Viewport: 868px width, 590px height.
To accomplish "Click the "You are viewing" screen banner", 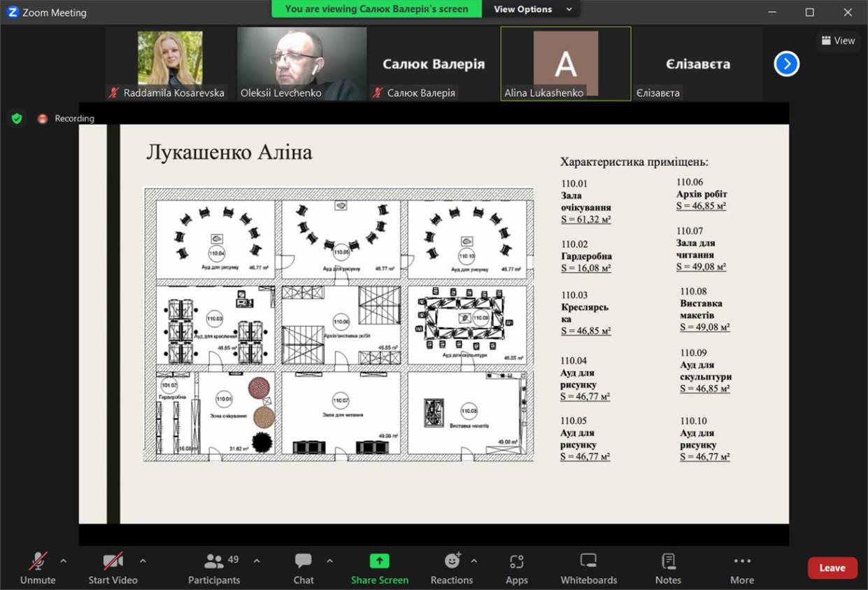I will pos(376,9).
